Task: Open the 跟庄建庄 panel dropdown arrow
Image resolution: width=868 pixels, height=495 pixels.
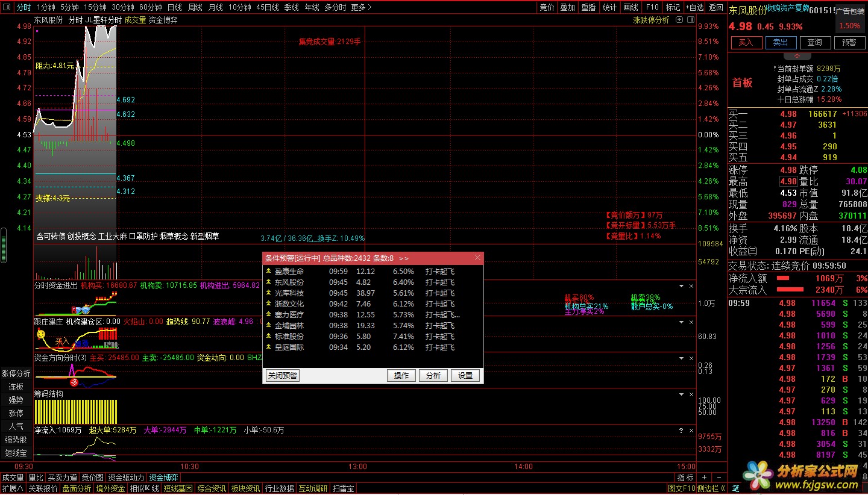Action: coord(682,322)
